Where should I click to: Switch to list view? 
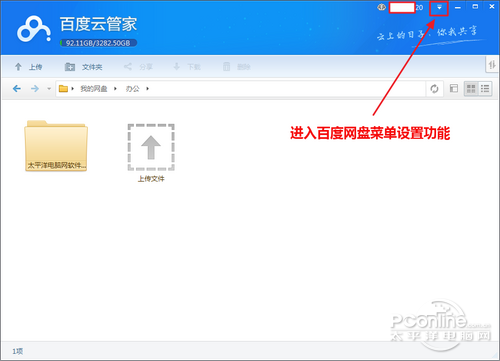485,89
